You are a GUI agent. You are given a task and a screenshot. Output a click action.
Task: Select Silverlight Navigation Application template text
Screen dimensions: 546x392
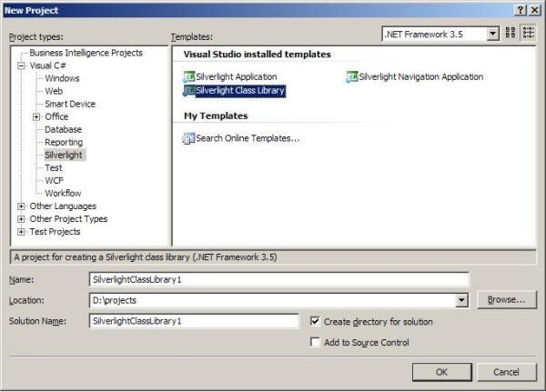pos(421,77)
